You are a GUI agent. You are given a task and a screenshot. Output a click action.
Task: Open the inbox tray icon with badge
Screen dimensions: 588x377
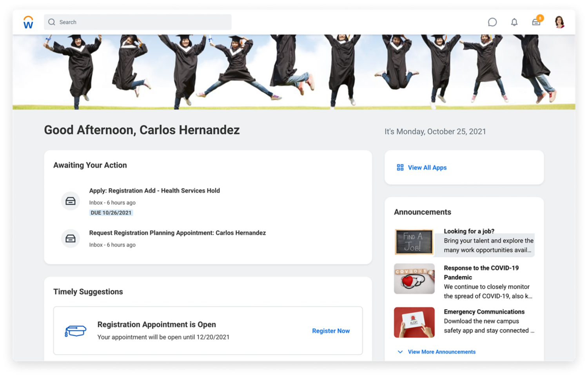[536, 22]
